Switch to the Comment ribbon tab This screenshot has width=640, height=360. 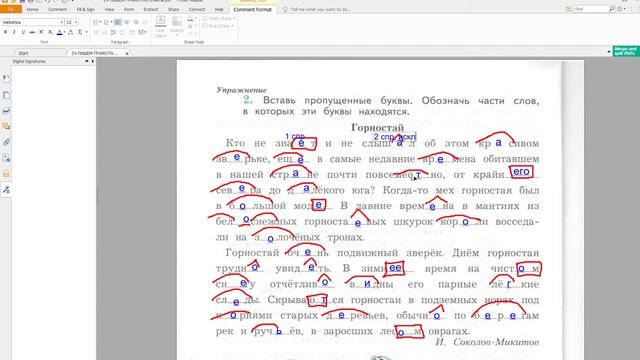(57, 9)
